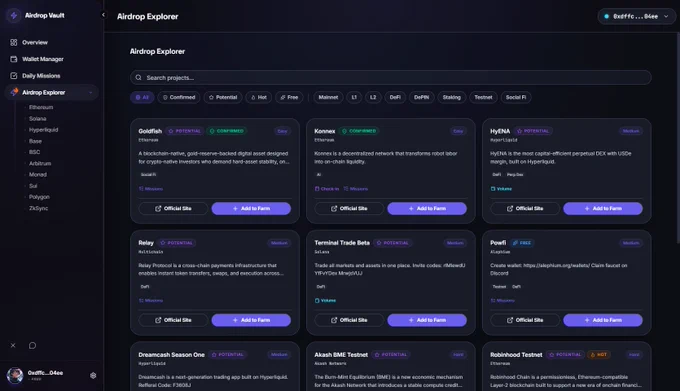Click the Missions link on the Konnex card
The image size is (680, 391).
[x=356, y=189]
